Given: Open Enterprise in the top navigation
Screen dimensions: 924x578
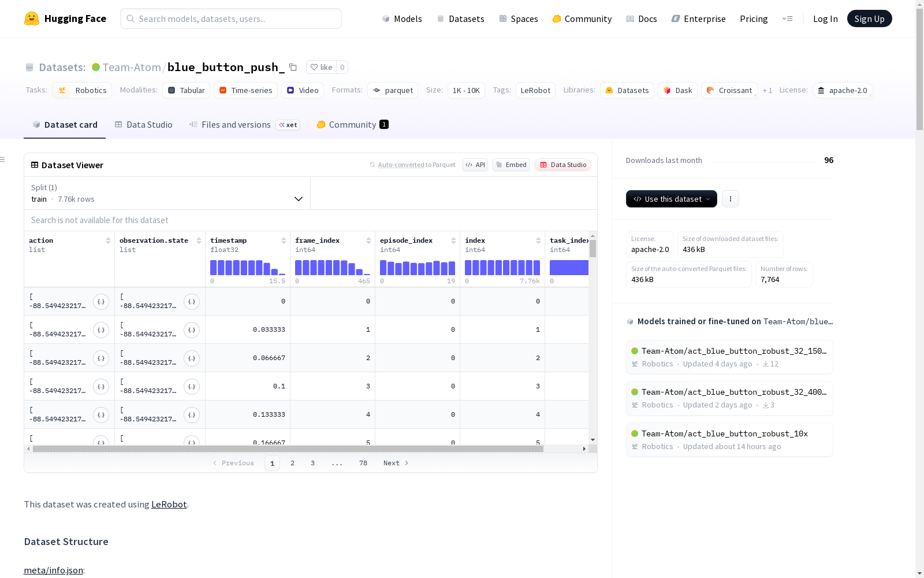Looking at the screenshot, I should click(x=698, y=18).
